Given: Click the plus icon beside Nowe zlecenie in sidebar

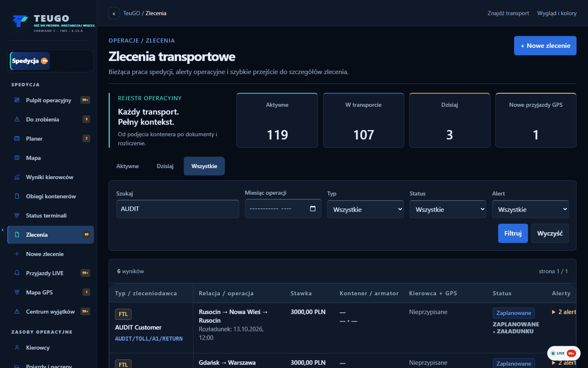Looking at the screenshot, I should (17, 254).
